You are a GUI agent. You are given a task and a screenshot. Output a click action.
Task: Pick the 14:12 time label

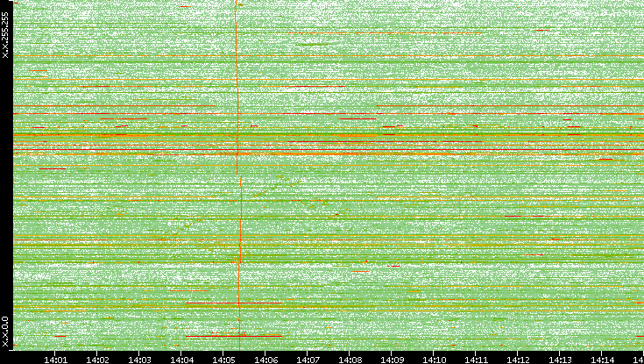(x=518, y=360)
